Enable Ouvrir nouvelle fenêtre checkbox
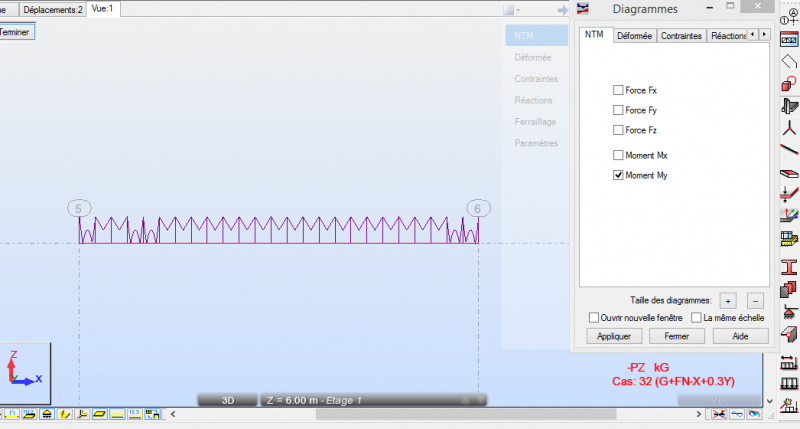Viewport: 800px width, 429px height. pos(594,318)
